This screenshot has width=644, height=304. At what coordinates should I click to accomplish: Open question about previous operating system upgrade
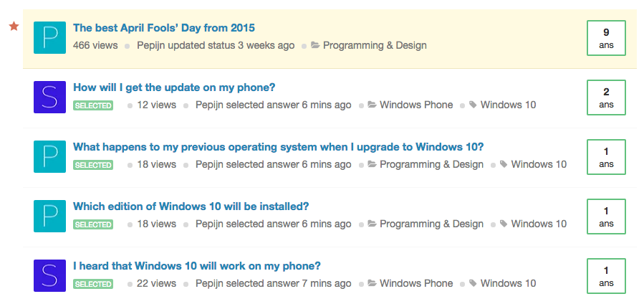(279, 147)
